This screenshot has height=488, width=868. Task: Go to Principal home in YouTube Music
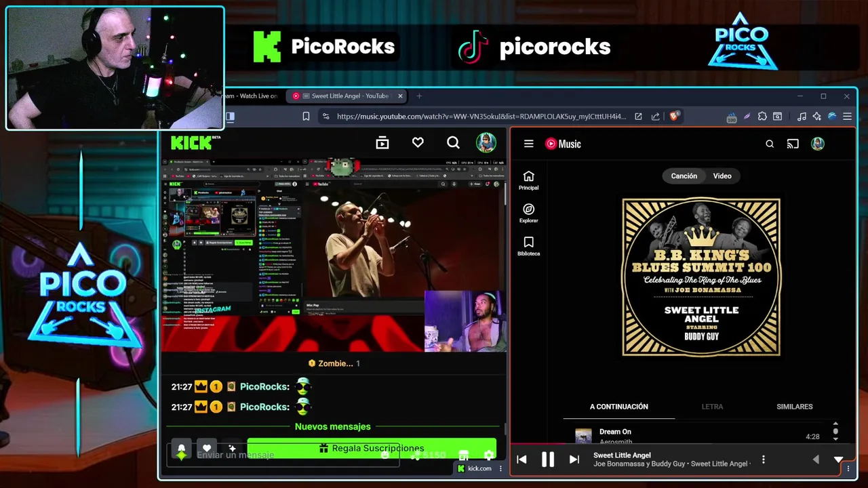(x=529, y=180)
